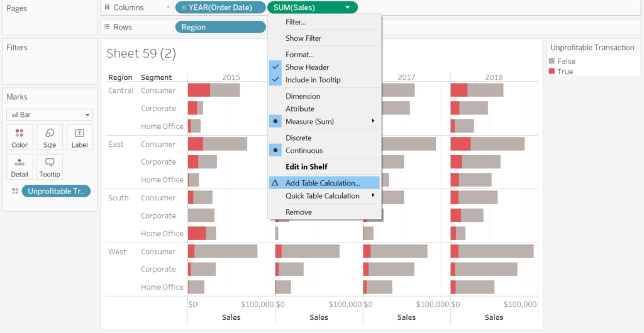The height and width of the screenshot is (333, 644).
Task: Toggle Include in Tooltip checkmark
Action: tap(275, 80)
